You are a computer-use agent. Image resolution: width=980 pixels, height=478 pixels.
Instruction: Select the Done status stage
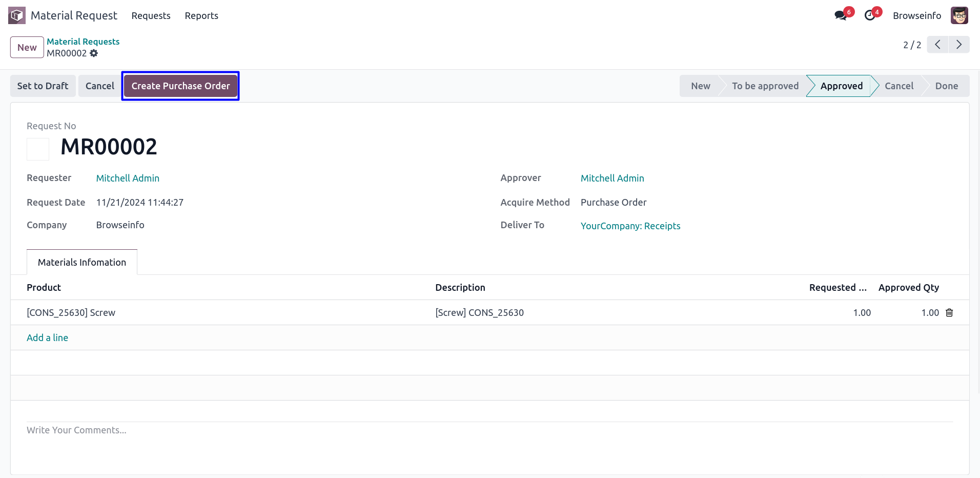[x=946, y=86]
